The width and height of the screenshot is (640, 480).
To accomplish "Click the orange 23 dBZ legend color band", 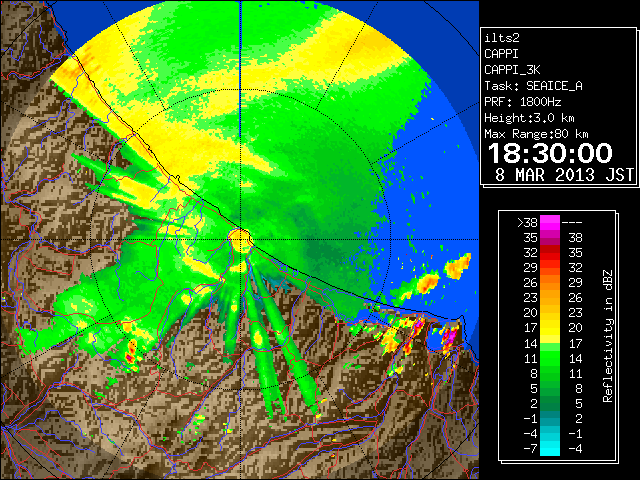I will [550, 298].
